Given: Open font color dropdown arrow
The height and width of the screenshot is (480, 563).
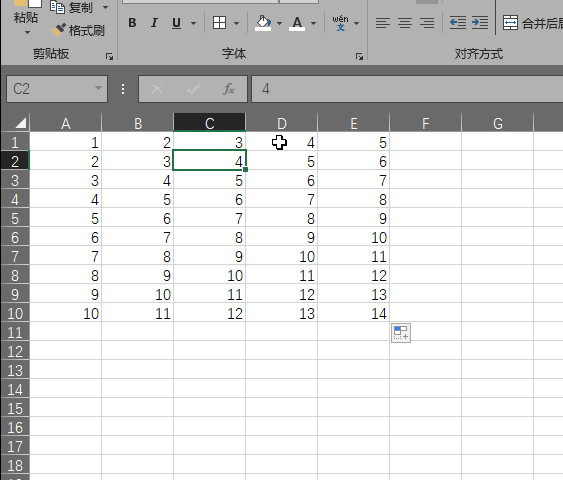Looking at the screenshot, I should click(313, 24).
